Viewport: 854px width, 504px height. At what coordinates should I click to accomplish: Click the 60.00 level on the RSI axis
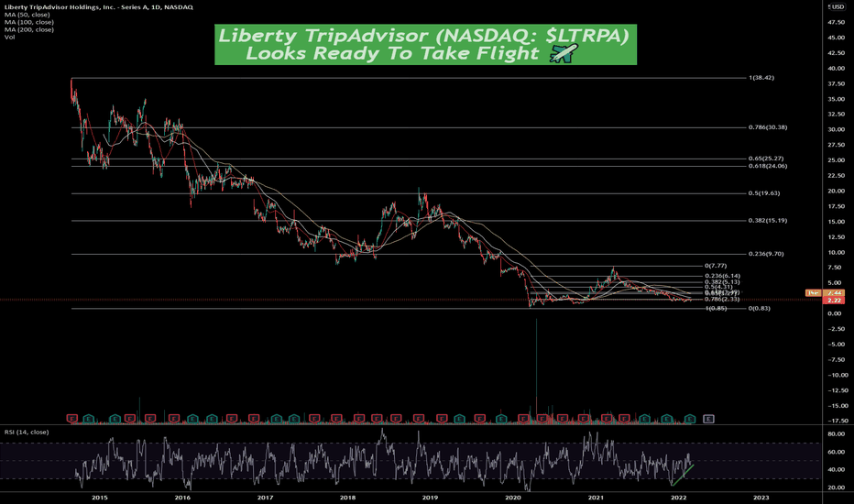[836, 453]
